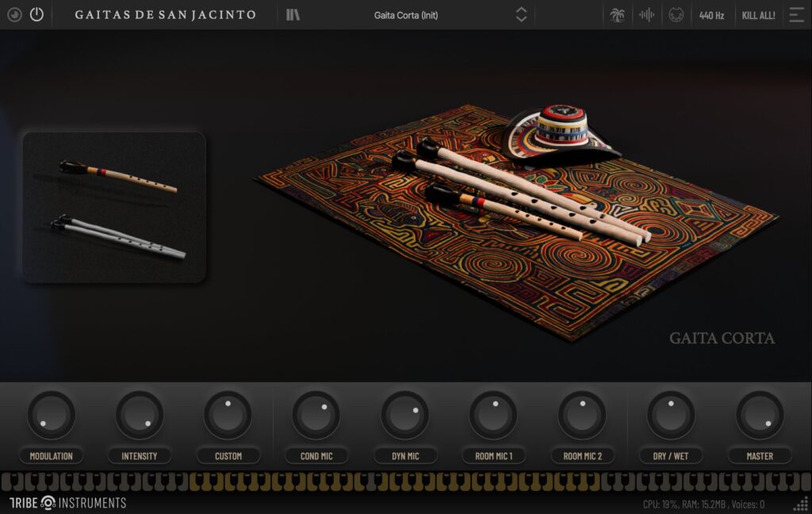Click the Dyn Mic knob

(x=405, y=415)
